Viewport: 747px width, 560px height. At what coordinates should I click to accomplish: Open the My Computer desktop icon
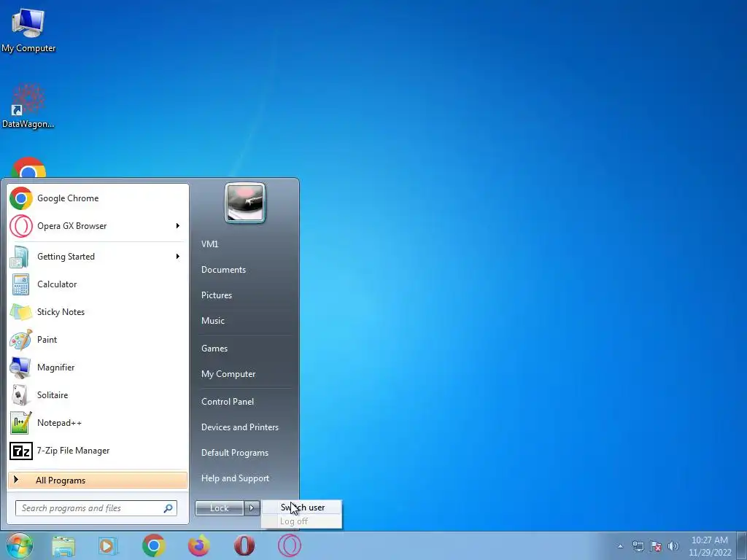[x=28, y=30]
